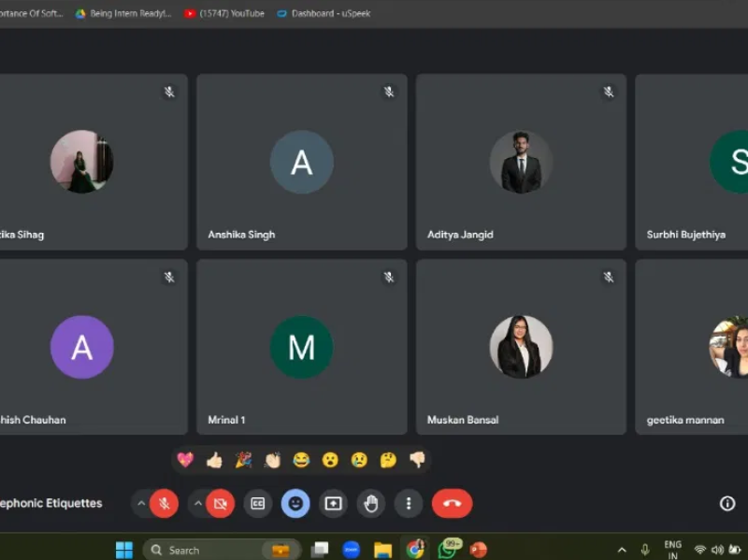Send the thumbs down reaction

click(417, 460)
